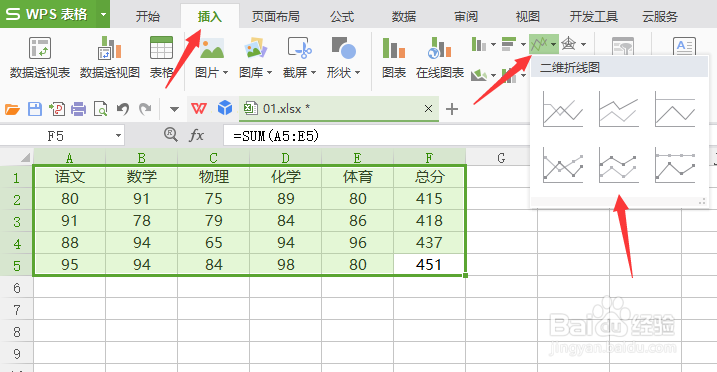Choose the 100% stacked line chart thumbnail

click(x=674, y=109)
